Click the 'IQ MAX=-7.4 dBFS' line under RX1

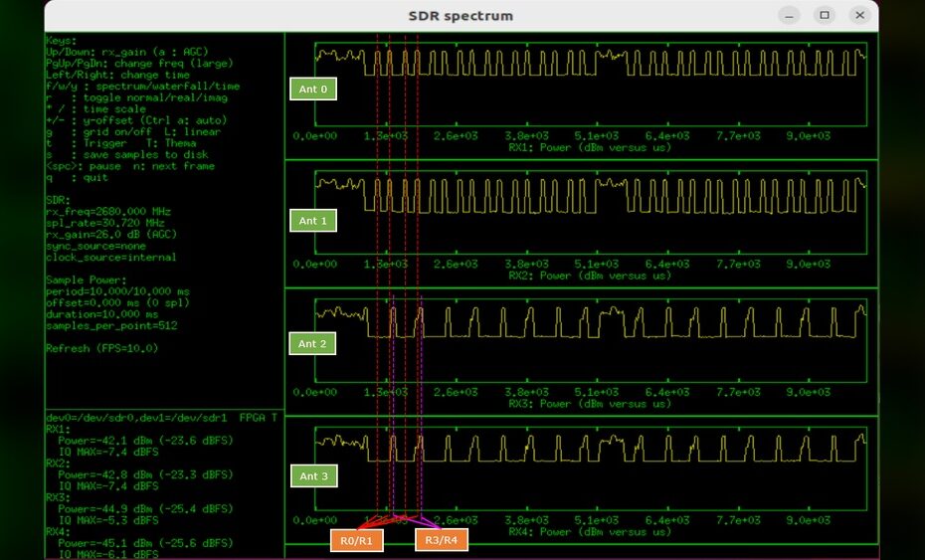click(108, 452)
